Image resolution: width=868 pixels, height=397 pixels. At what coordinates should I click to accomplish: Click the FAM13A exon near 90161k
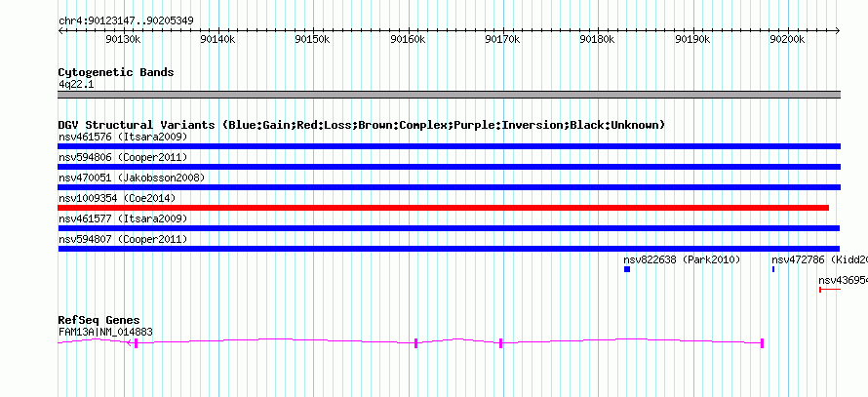[x=415, y=343]
